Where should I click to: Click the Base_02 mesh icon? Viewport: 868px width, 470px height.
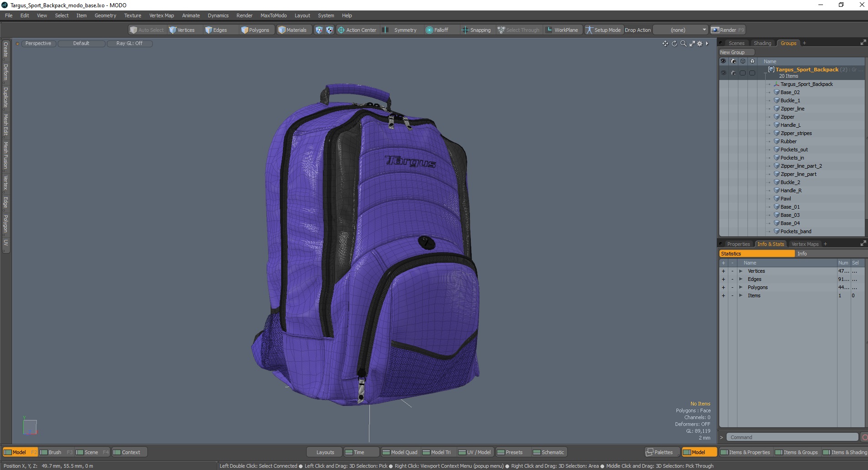click(777, 92)
